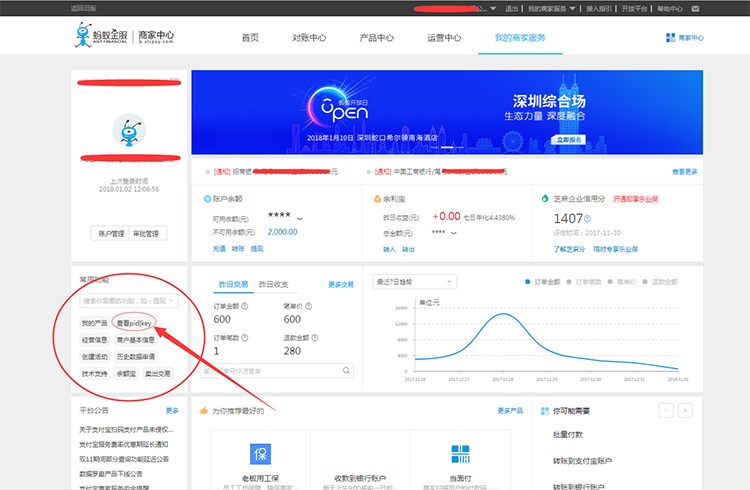Click 更多 beside 平台公告
This screenshot has height=490, width=750.
(x=172, y=410)
